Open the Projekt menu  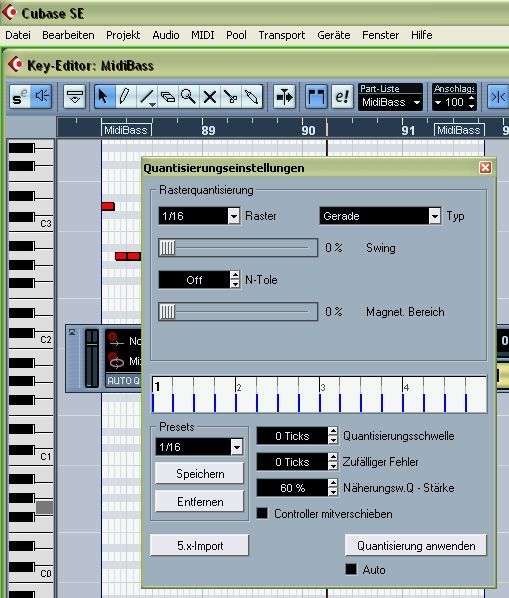tap(123, 35)
